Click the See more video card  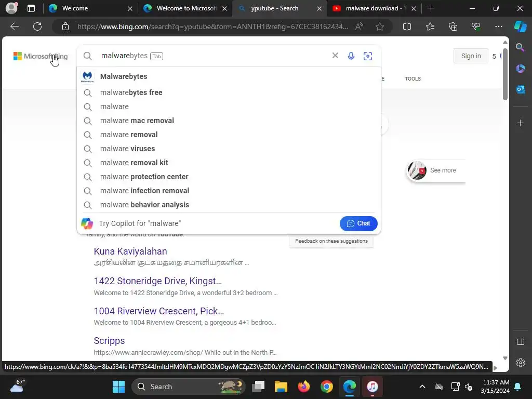[436, 170]
